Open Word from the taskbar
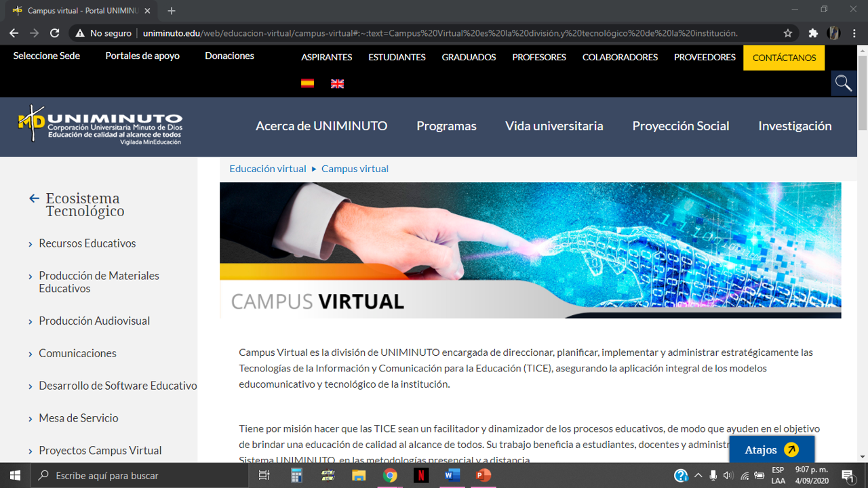The height and width of the screenshot is (488, 868). click(452, 475)
